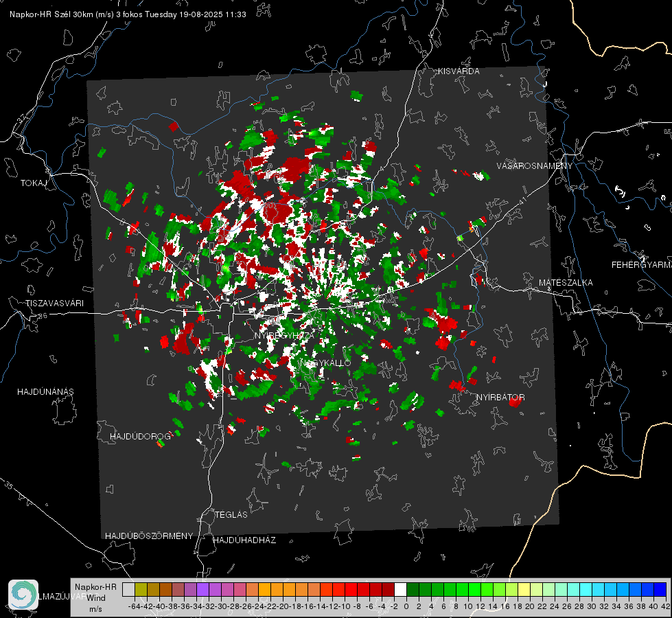Click the NAGYKÁLLÓ town label
Image resolution: width=672 pixels, height=618 pixels.
click(x=325, y=363)
